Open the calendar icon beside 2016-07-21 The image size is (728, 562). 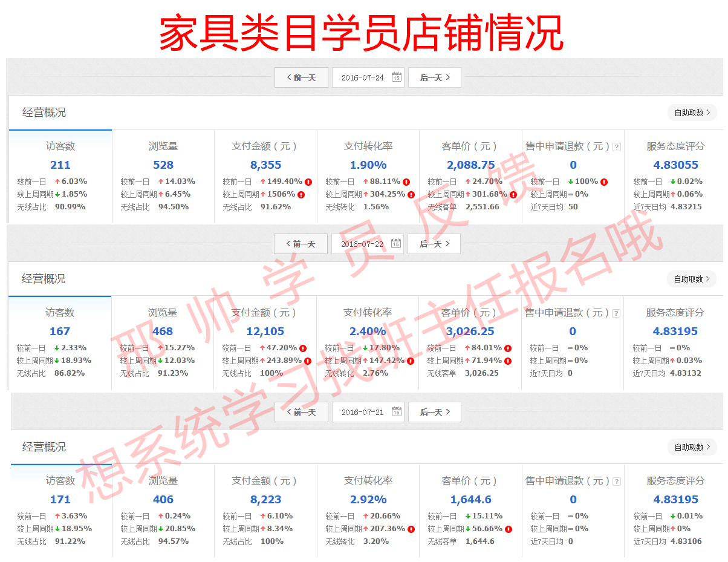click(396, 412)
